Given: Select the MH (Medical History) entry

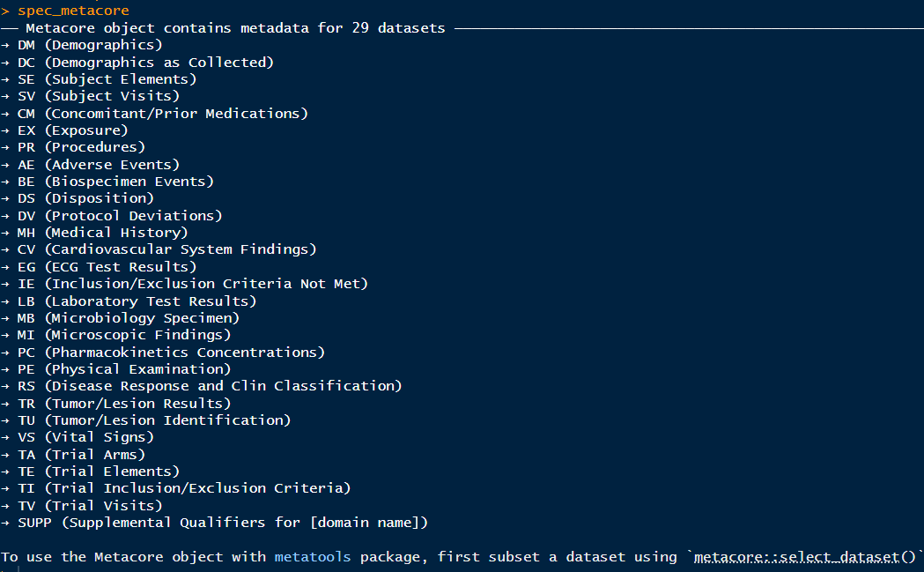Looking at the screenshot, I should click(102, 233).
